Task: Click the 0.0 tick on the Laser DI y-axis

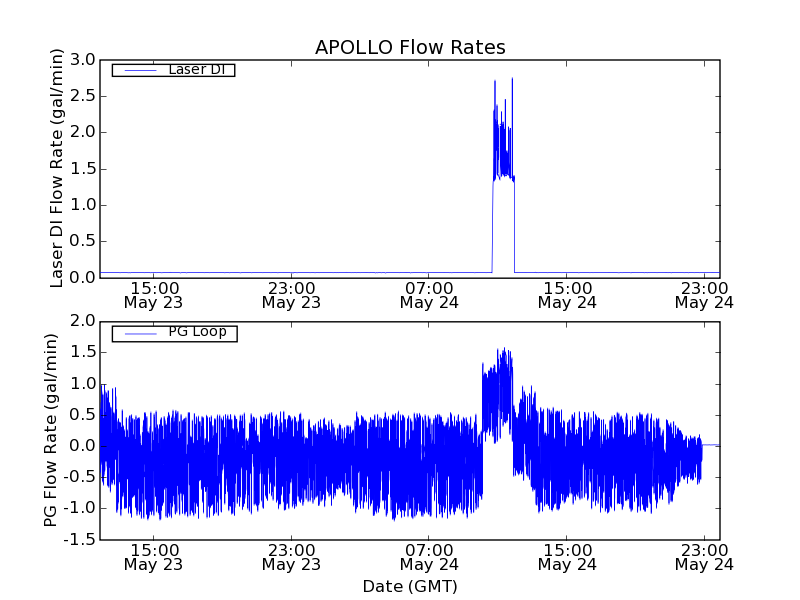Action: tap(83, 278)
